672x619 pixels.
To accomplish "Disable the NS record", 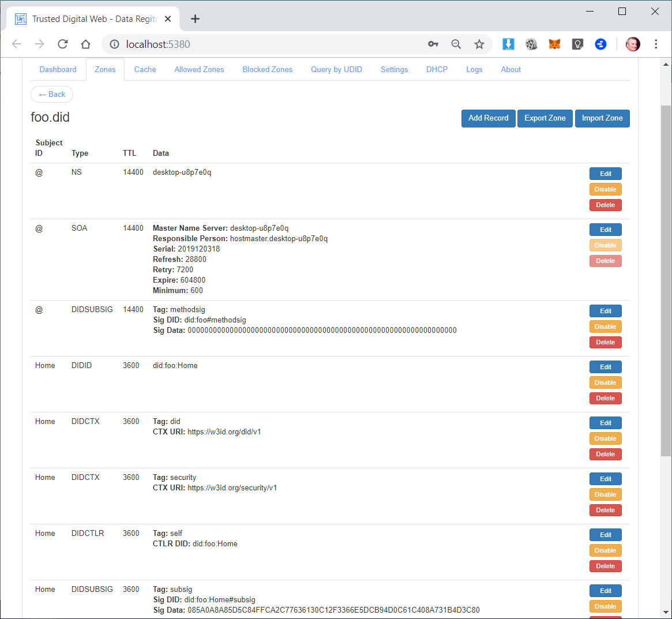I will click(605, 189).
